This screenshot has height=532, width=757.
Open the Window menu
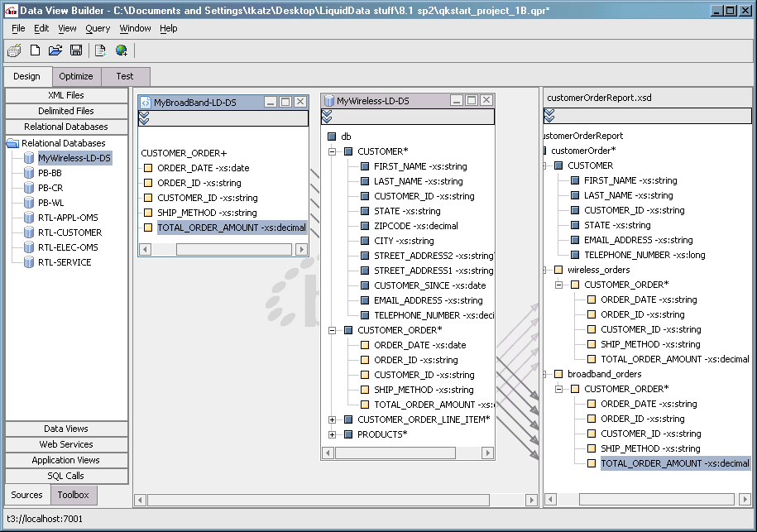[x=135, y=28]
